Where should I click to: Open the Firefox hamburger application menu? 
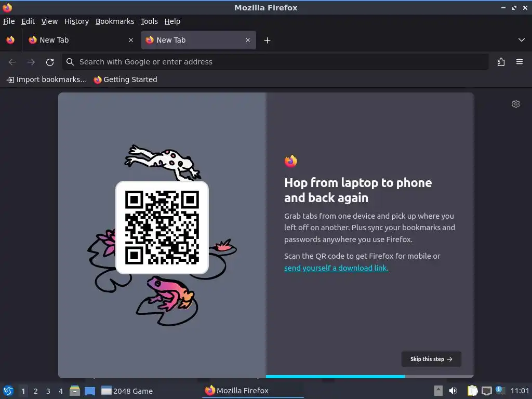[x=520, y=62]
